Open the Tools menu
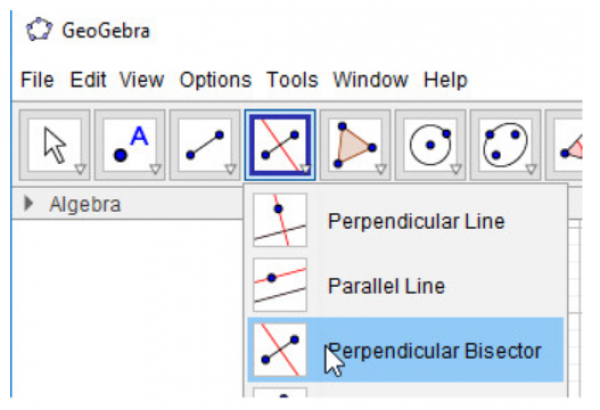 click(x=292, y=80)
